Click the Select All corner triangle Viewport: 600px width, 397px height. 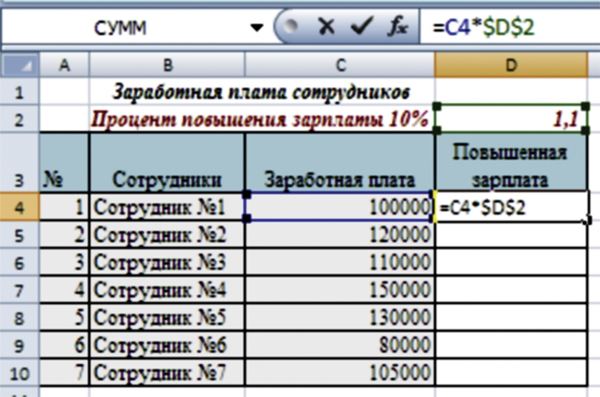[20, 65]
